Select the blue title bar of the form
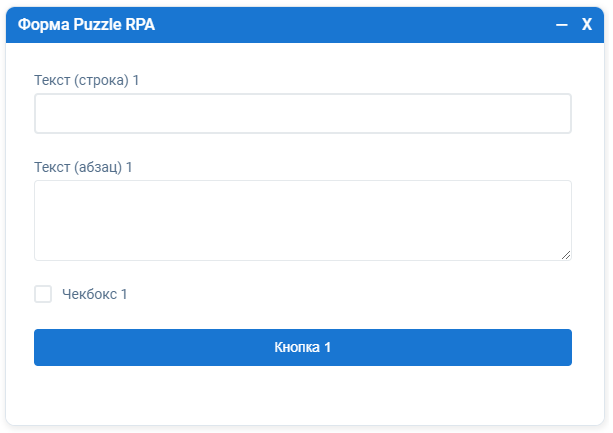Viewport: 613px width, 433px height. tap(350, 25)
